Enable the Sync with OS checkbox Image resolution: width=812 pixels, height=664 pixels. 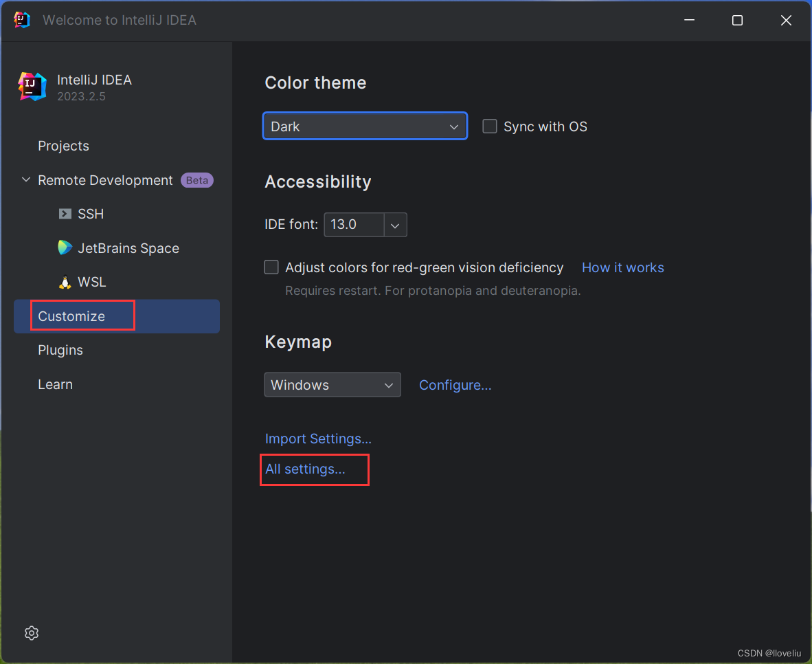tap(489, 126)
